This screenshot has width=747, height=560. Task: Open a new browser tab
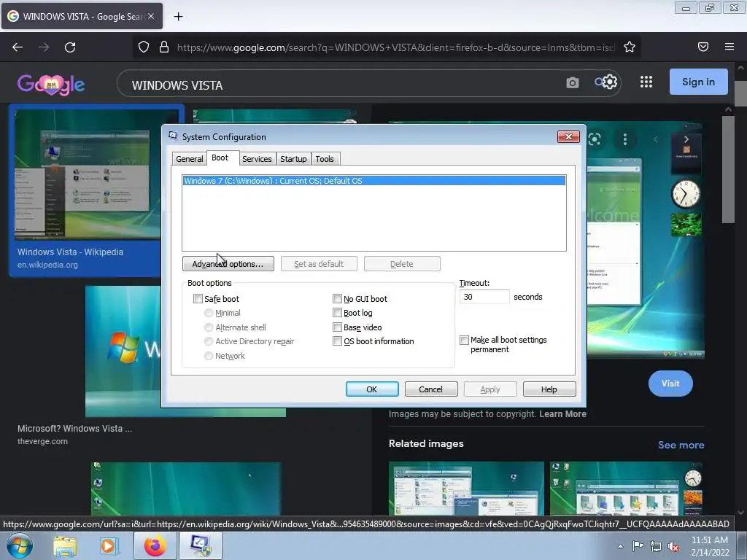click(178, 17)
